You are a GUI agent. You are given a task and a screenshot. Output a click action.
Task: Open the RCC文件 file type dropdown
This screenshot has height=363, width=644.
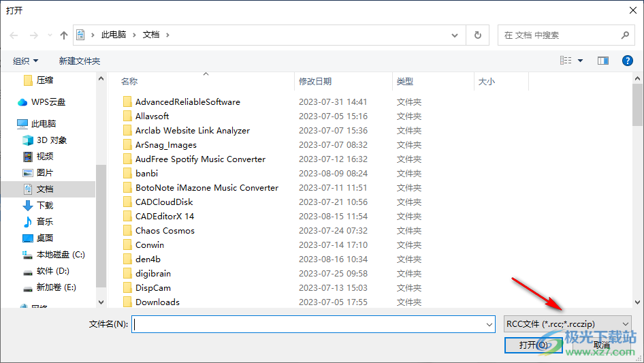click(567, 324)
